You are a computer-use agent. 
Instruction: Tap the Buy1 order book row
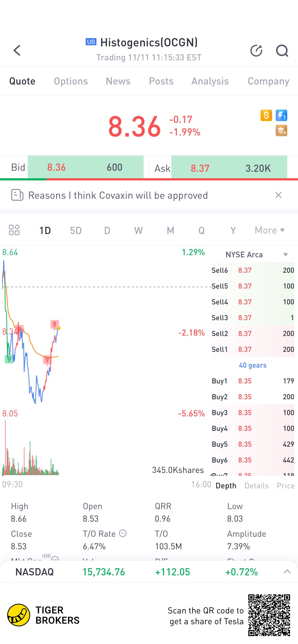pyautogui.click(x=253, y=381)
